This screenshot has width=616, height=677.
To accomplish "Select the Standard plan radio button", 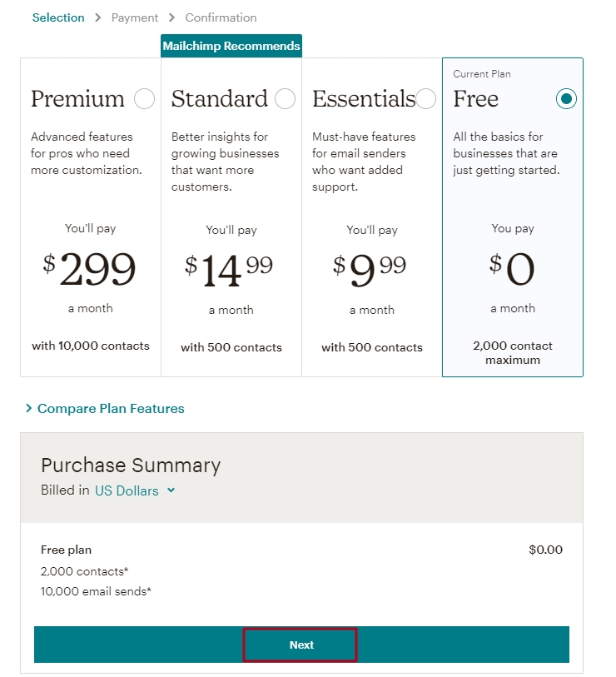I will coord(285,99).
